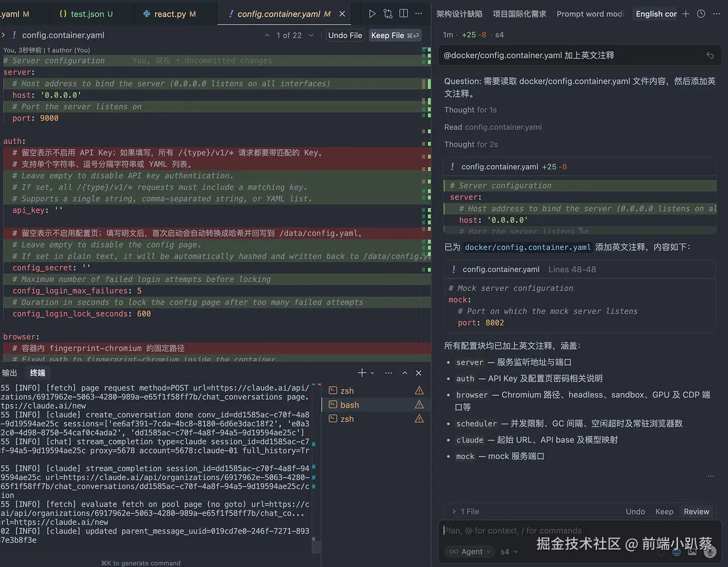728x567 pixels.
Task: Click the warning icon beside the bash terminal
Action: pos(419,404)
